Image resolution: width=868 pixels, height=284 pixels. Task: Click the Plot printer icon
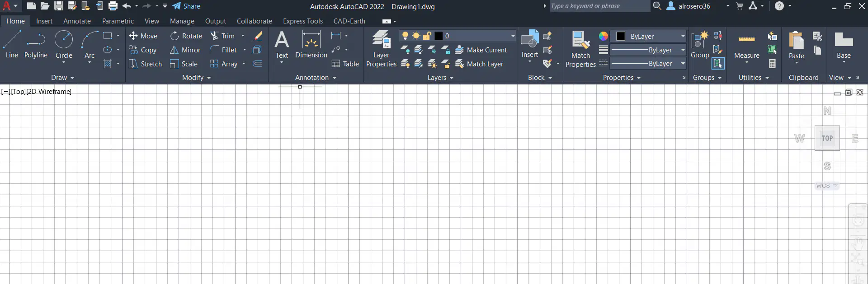click(113, 6)
